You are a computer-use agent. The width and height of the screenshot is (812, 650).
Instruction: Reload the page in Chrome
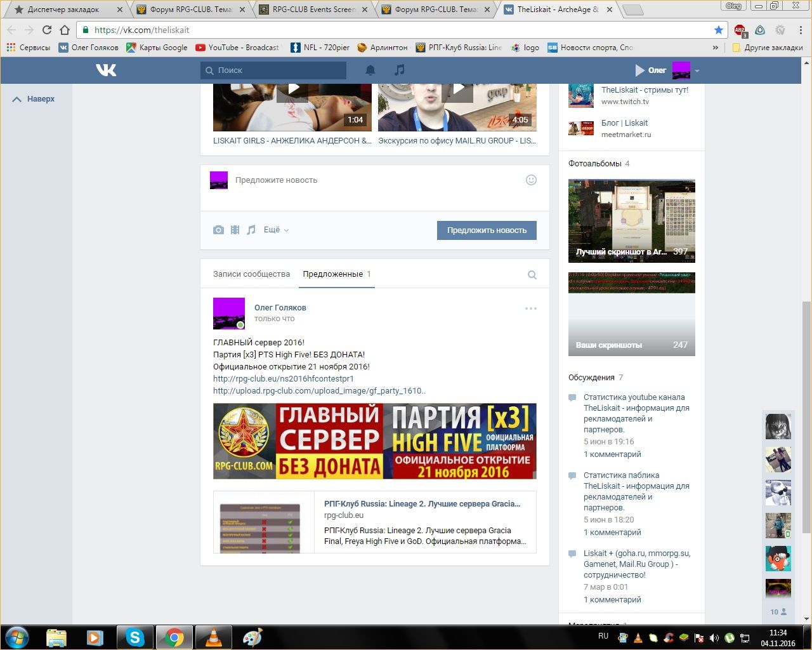pyautogui.click(x=47, y=30)
